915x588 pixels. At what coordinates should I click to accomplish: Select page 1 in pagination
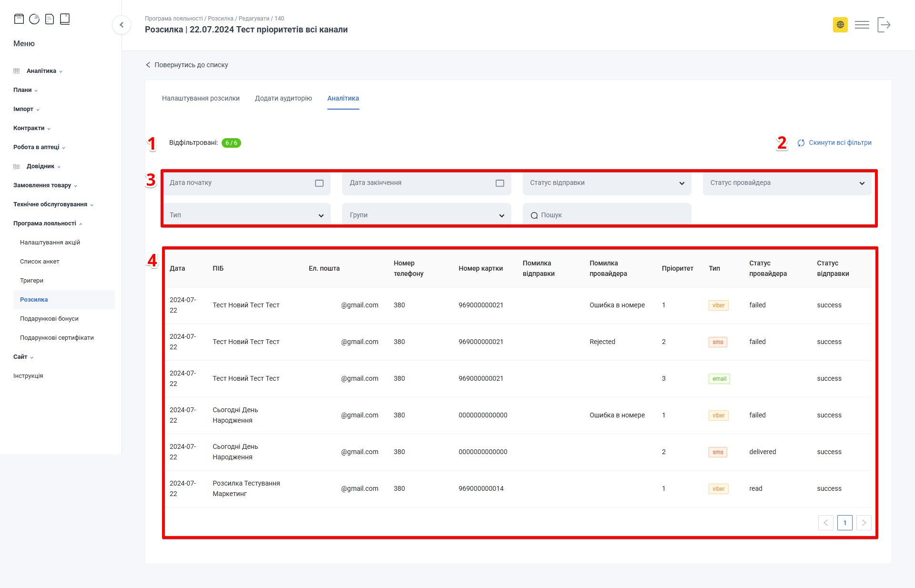coord(844,523)
